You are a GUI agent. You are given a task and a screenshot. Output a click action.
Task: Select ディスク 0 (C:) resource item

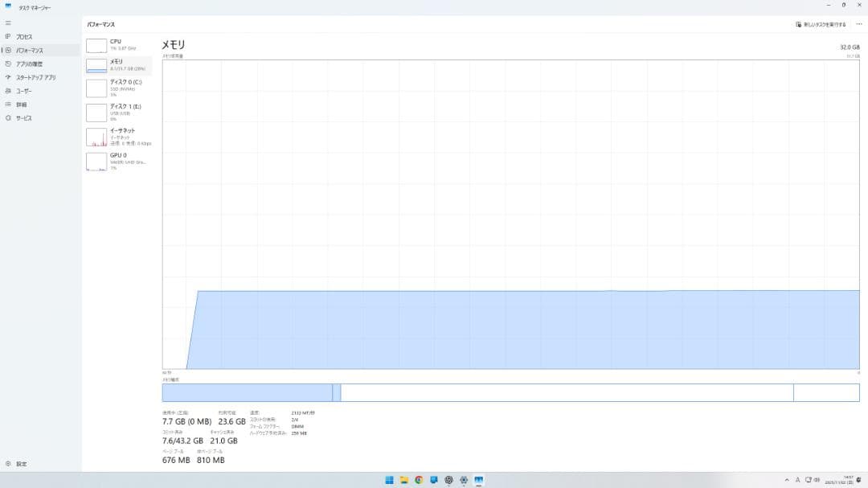click(x=117, y=88)
